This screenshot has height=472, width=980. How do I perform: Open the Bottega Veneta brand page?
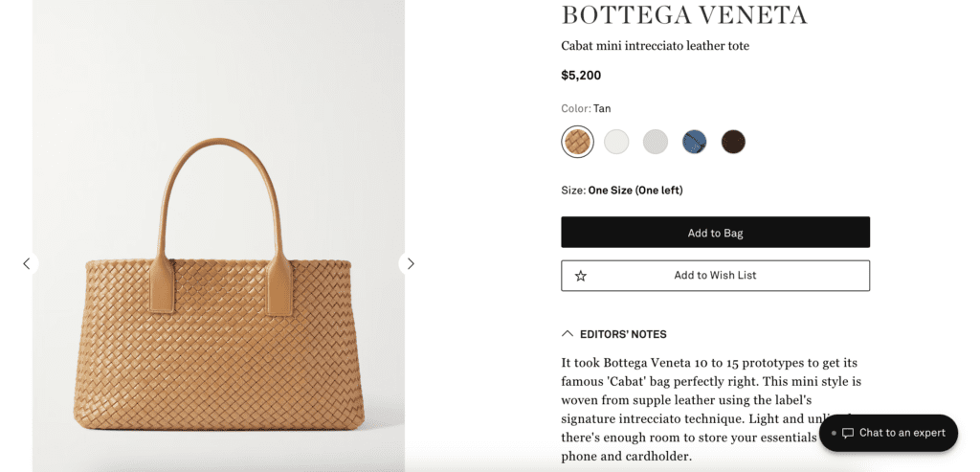(x=684, y=15)
